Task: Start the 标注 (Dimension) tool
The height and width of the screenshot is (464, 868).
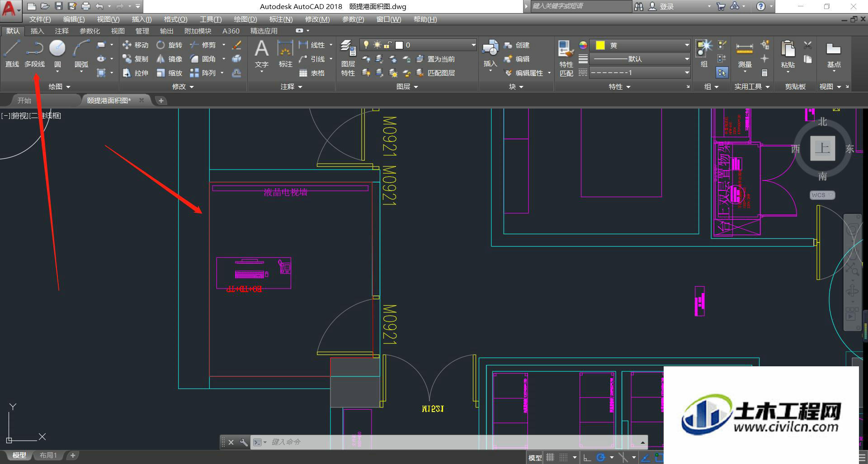Action: [x=285, y=53]
